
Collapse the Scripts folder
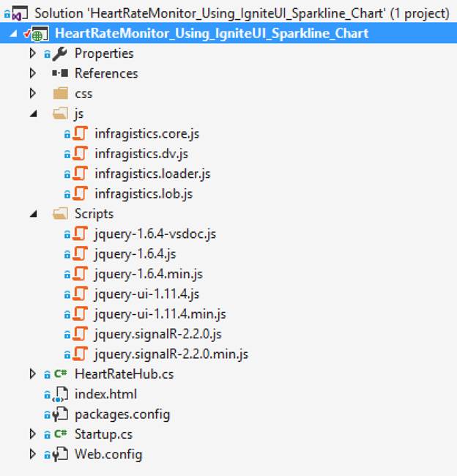pos(34,214)
